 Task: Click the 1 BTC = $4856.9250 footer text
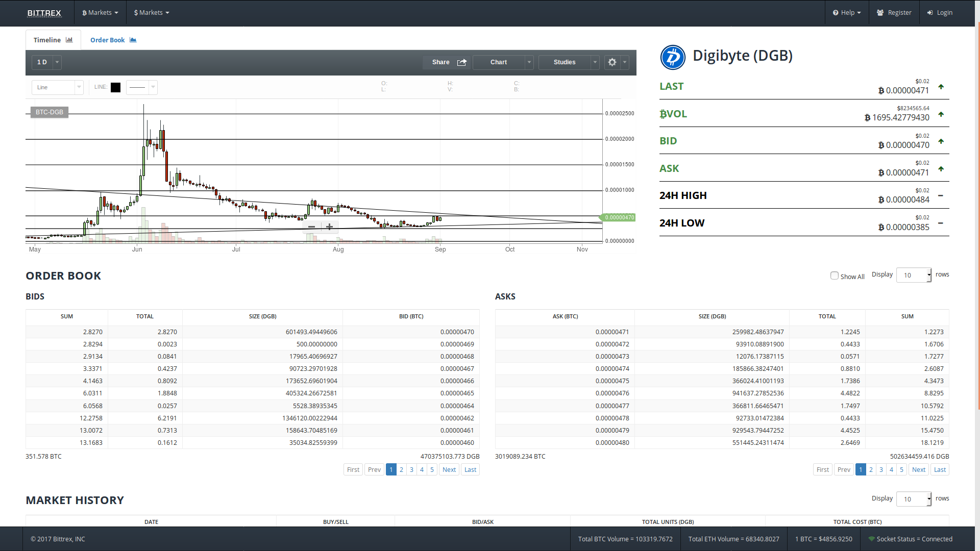824,539
